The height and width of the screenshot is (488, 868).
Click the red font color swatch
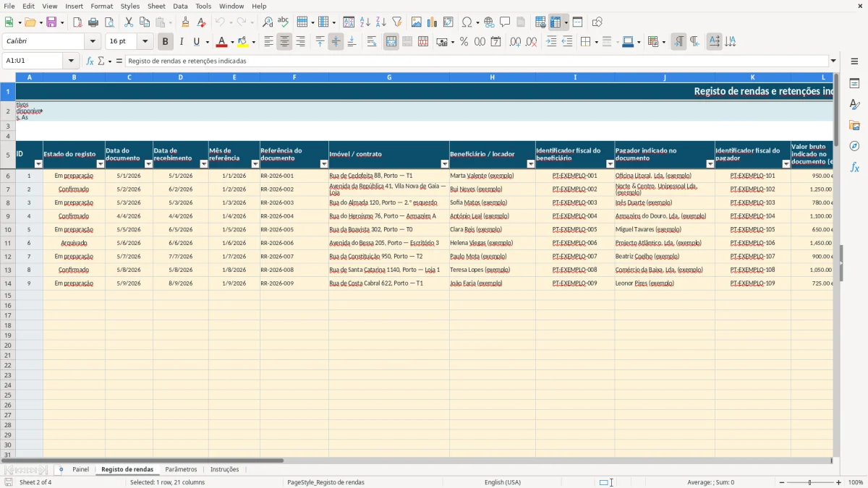coord(221,42)
